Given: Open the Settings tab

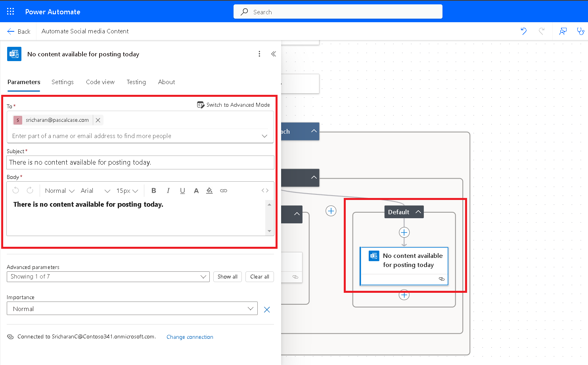Looking at the screenshot, I should [63, 82].
